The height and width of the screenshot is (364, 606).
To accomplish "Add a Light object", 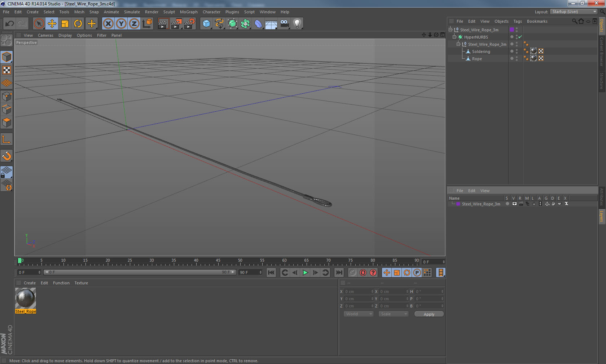I will pyautogui.click(x=297, y=24).
